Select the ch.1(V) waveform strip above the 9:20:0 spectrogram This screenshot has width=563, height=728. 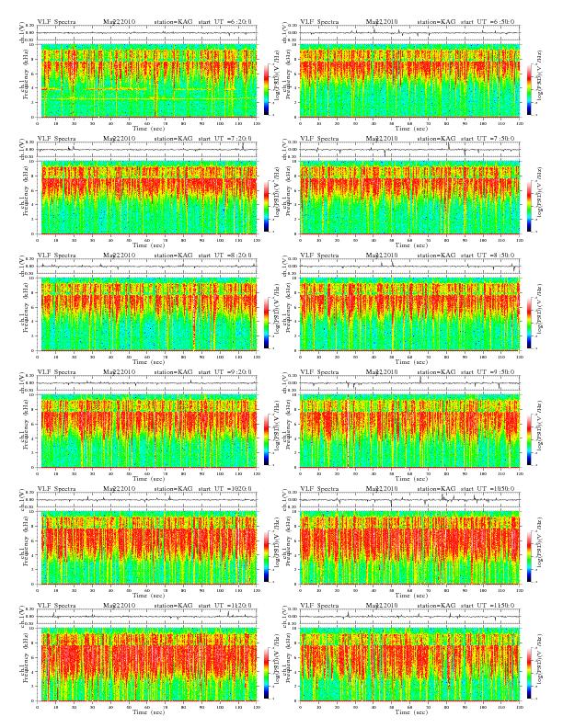(147, 383)
